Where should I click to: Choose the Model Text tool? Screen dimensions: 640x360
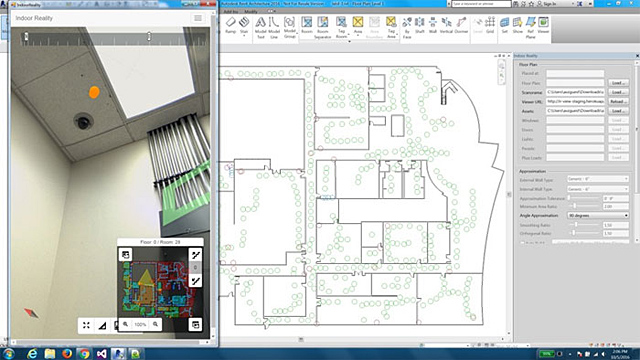pos(260,28)
